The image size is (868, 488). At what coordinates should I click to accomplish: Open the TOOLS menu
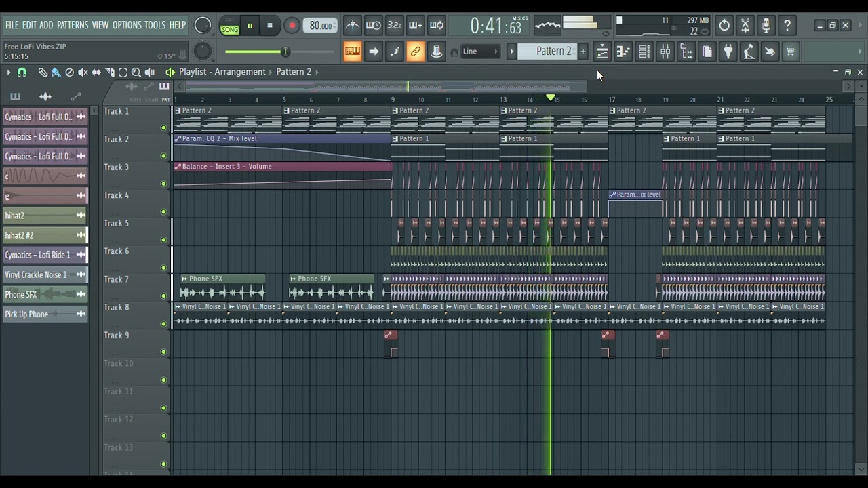pyautogui.click(x=155, y=25)
